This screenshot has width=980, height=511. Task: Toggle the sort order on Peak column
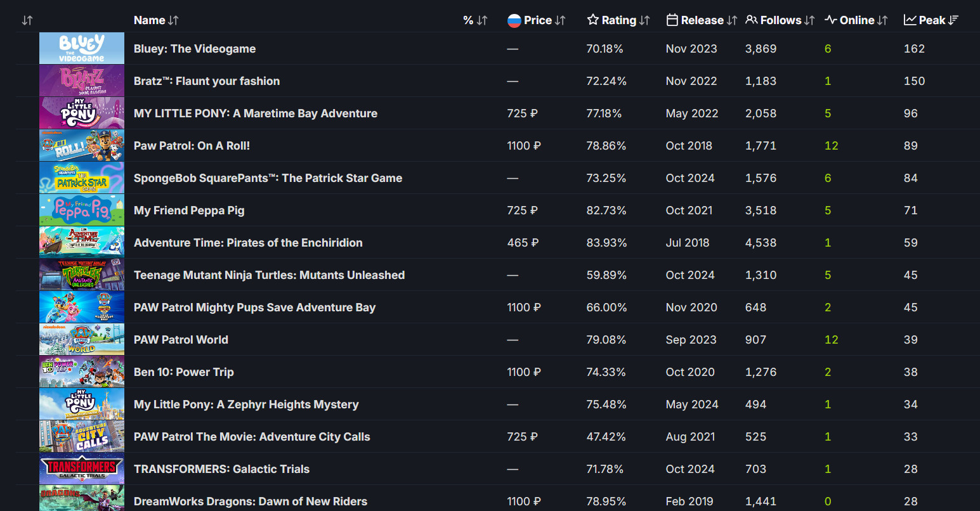pos(953,20)
